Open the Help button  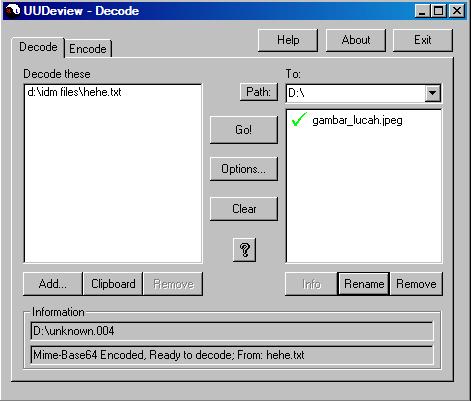[288, 40]
